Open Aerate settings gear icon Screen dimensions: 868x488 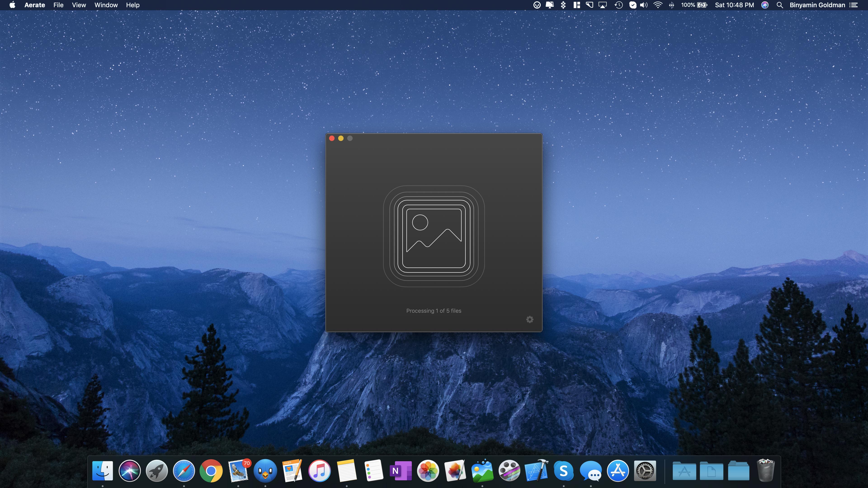529,319
